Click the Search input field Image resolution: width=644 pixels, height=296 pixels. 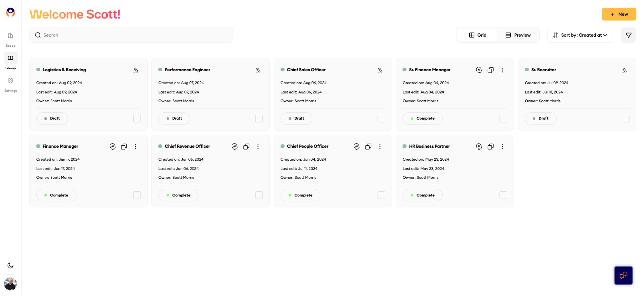pyautogui.click(x=131, y=35)
